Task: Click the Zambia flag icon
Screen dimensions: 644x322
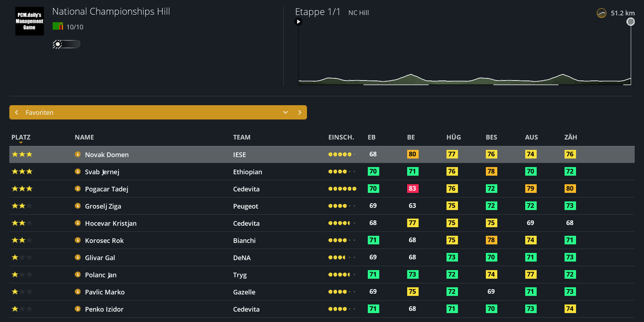Action: click(58, 26)
